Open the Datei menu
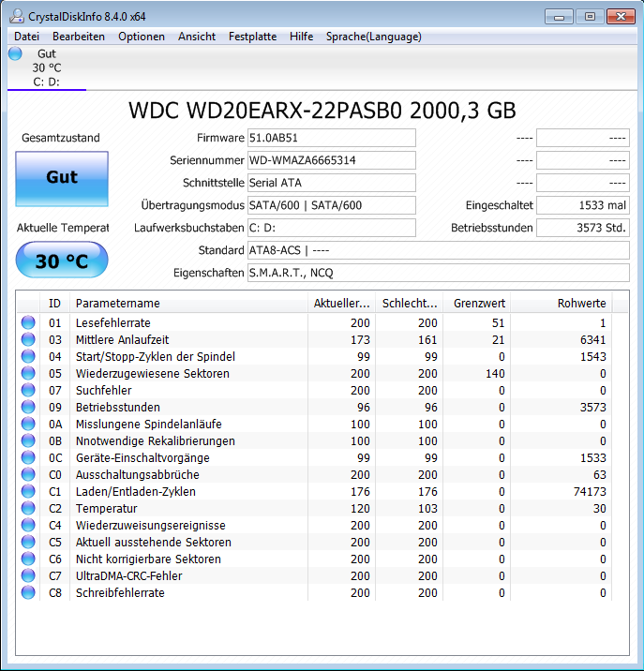 26,37
